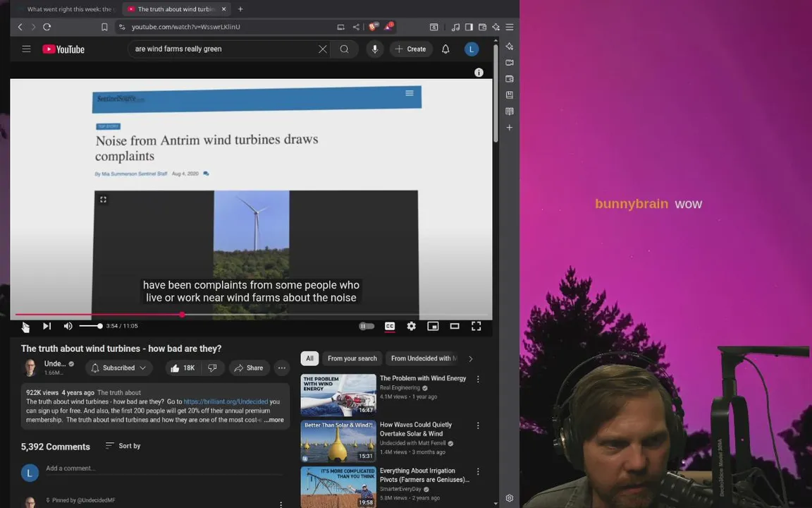Screen dimensions: 812x508
Task: Reload the current page
Action: point(47,27)
